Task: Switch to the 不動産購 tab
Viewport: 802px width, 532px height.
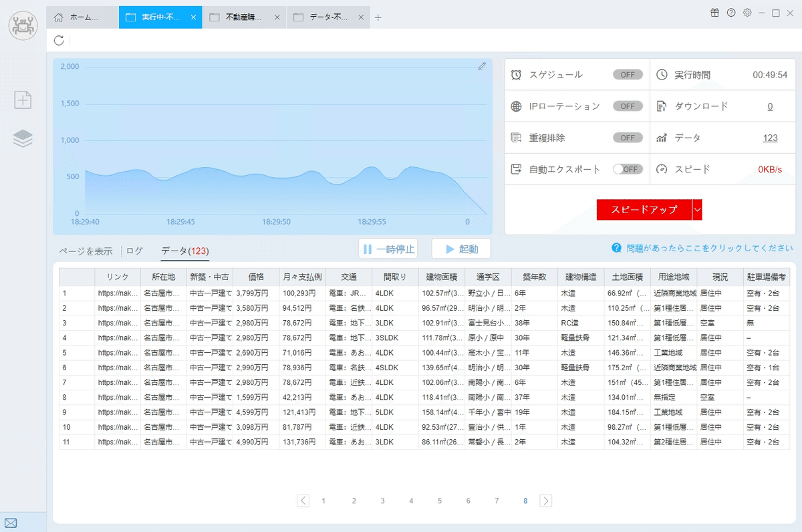Action: (x=245, y=17)
